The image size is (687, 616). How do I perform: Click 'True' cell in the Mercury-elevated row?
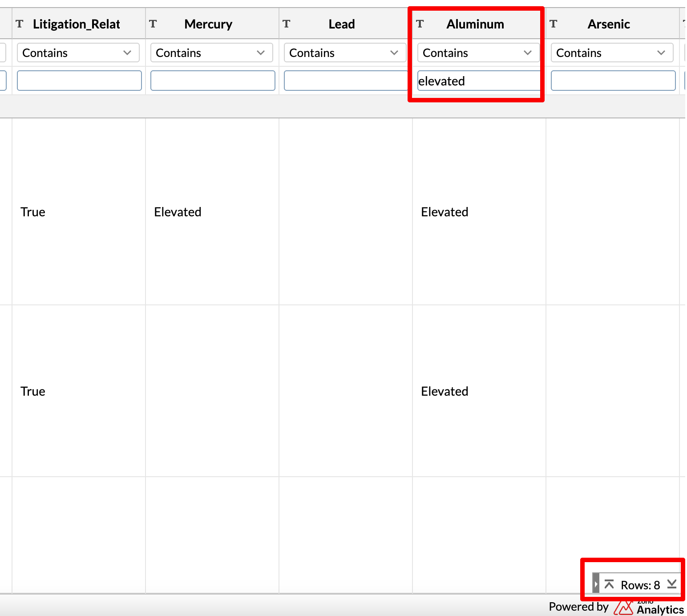79,211
